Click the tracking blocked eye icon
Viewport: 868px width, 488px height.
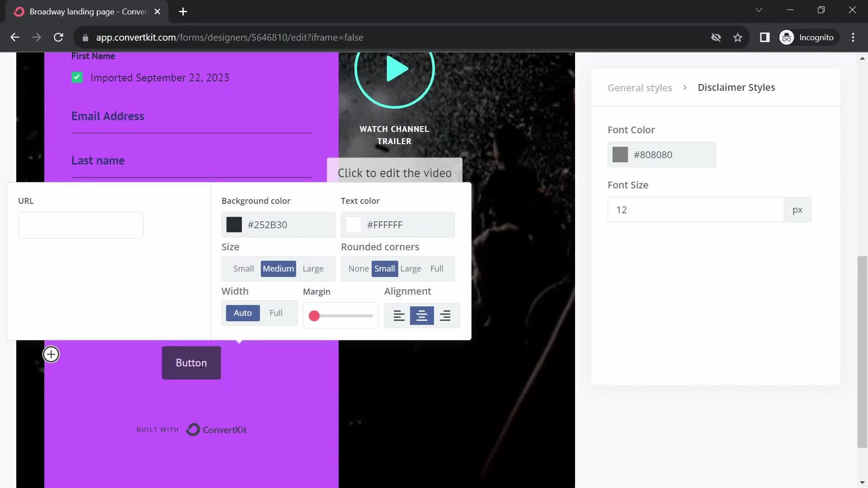716,38
